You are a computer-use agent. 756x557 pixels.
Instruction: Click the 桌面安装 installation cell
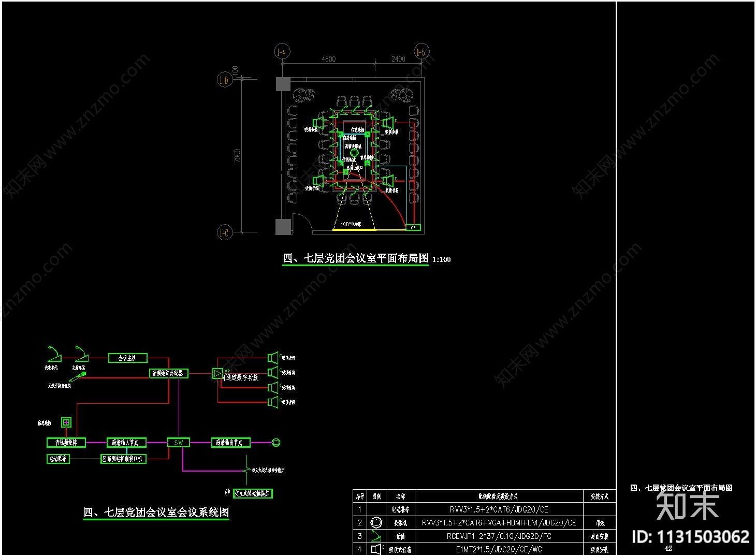click(x=600, y=536)
